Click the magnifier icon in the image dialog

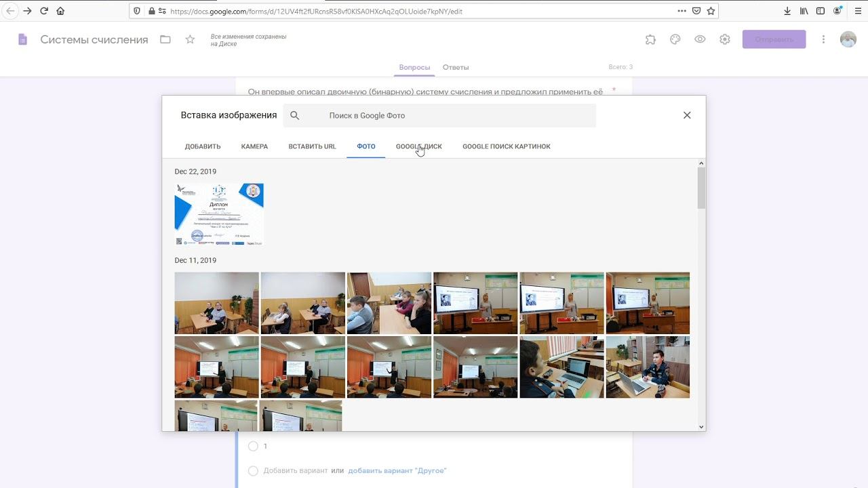(295, 115)
